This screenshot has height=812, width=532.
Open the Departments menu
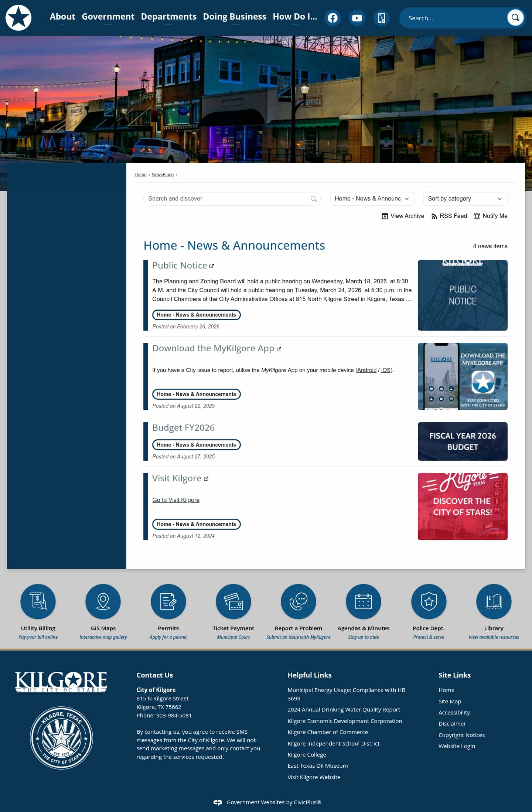click(169, 17)
